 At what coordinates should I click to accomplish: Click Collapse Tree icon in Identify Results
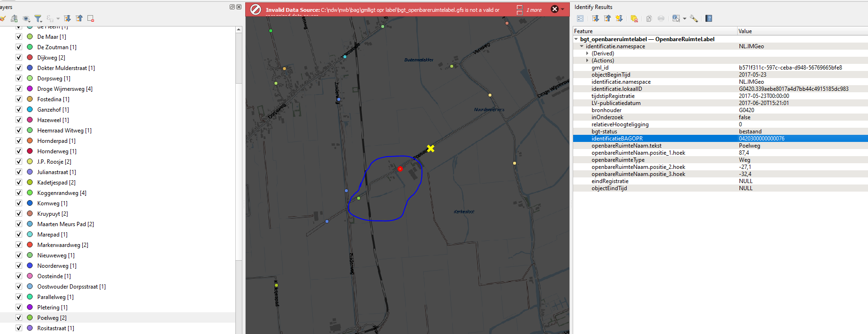coord(607,18)
